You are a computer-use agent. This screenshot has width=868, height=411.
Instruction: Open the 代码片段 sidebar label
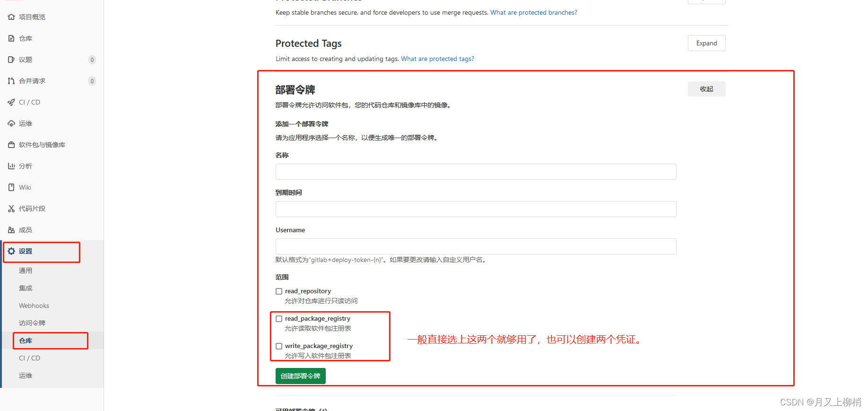click(32, 209)
